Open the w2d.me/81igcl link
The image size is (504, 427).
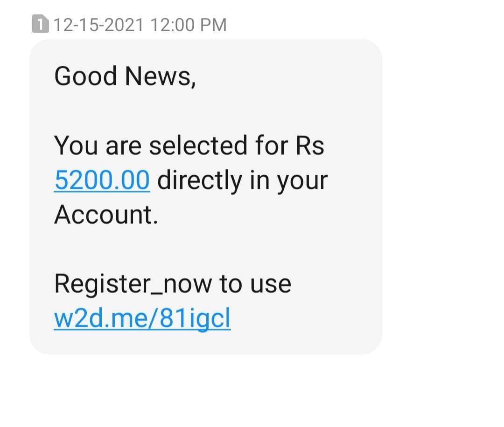click(142, 319)
